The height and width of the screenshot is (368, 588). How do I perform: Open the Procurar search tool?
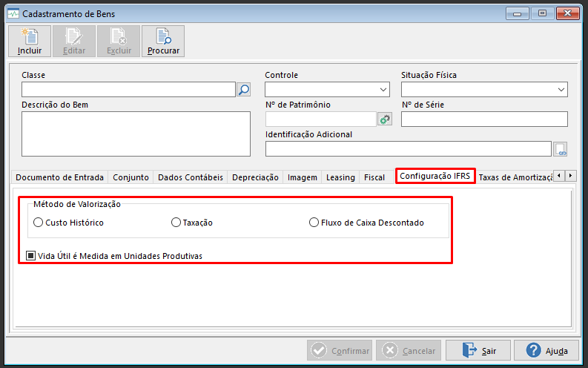[x=163, y=42]
